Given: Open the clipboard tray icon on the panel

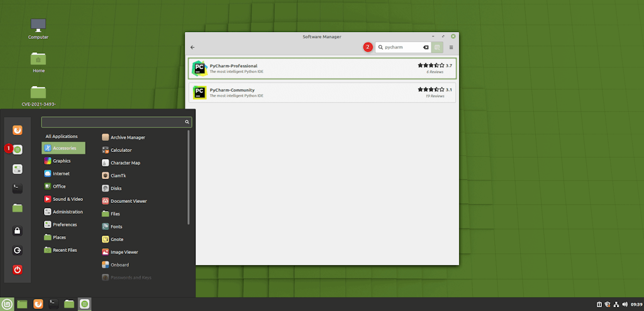Looking at the screenshot, I should (599, 305).
